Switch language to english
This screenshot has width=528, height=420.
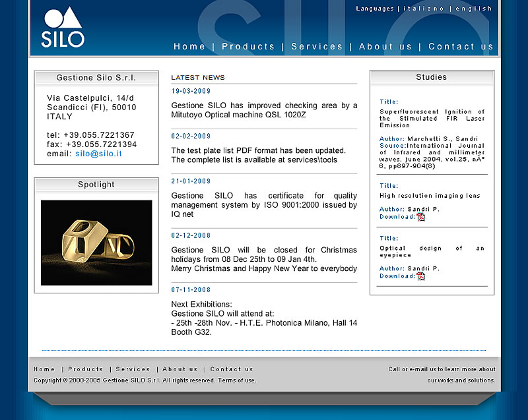point(474,9)
